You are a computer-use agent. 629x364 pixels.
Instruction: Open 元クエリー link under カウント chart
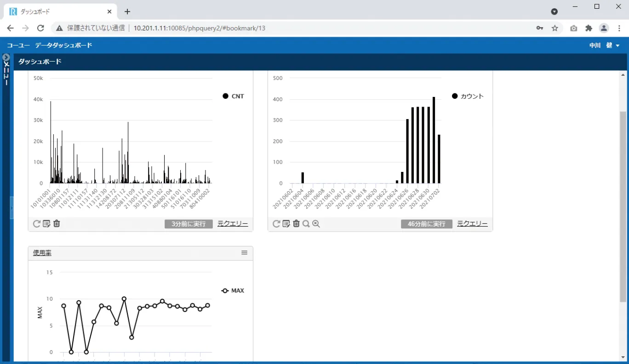[472, 224]
